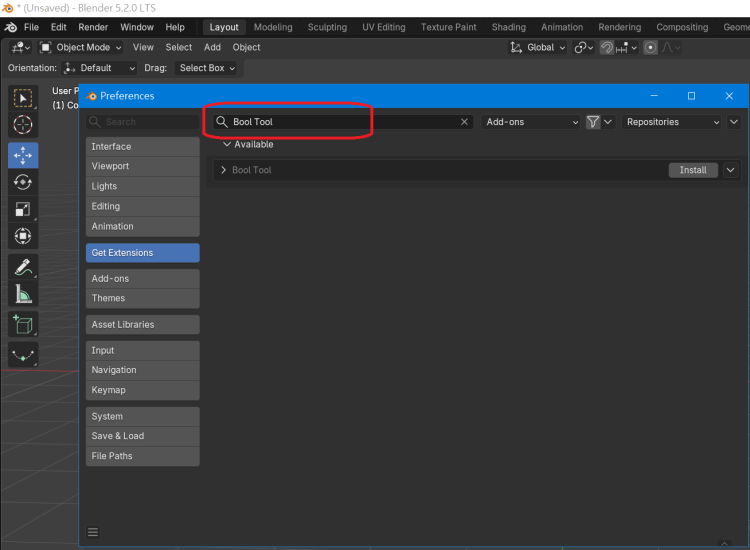Open the viewport Add menu

(x=212, y=47)
